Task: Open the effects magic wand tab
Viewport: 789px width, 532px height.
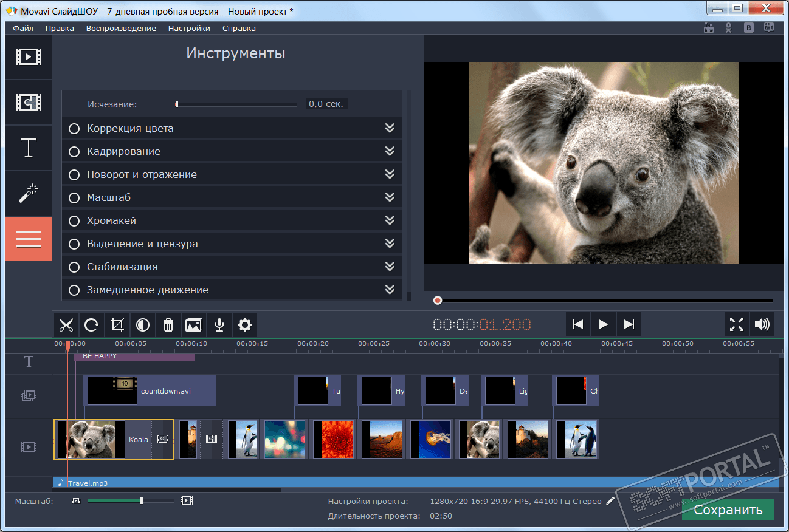Action: pos(29,194)
